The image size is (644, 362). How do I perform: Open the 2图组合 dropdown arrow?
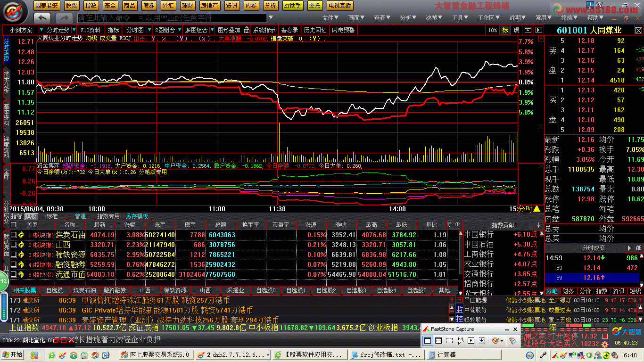pyautogui.click(x=179, y=30)
